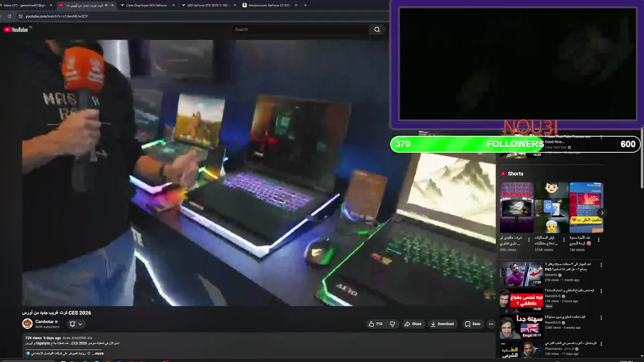Click the Share button

point(413,324)
